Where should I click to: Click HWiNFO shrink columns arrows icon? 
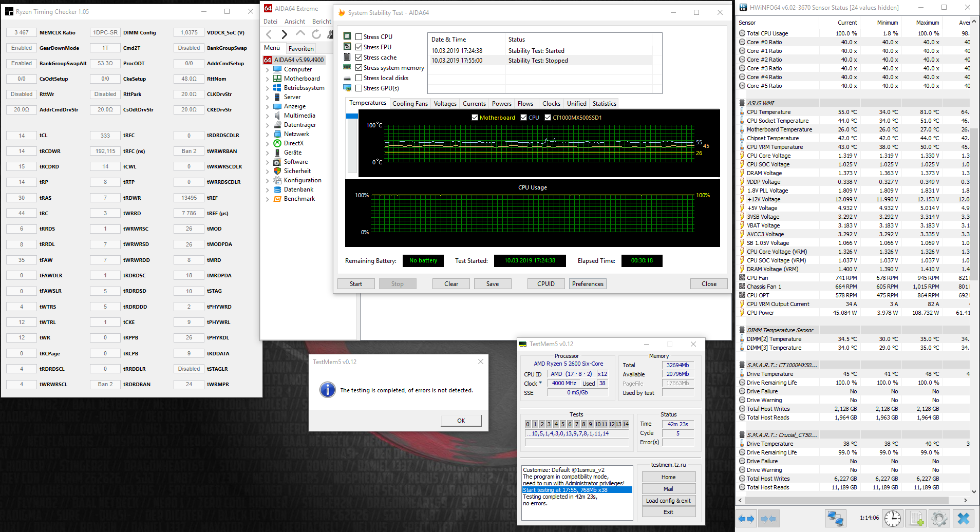pos(768,519)
